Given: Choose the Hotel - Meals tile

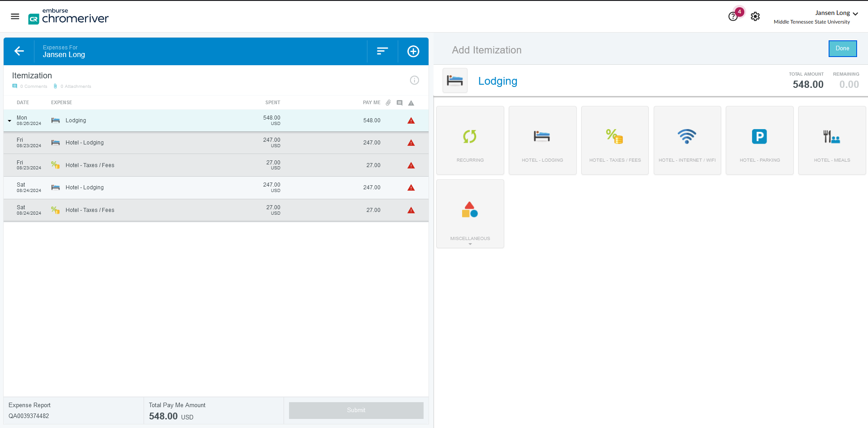Looking at the screenshot, I should coord(832,140).
